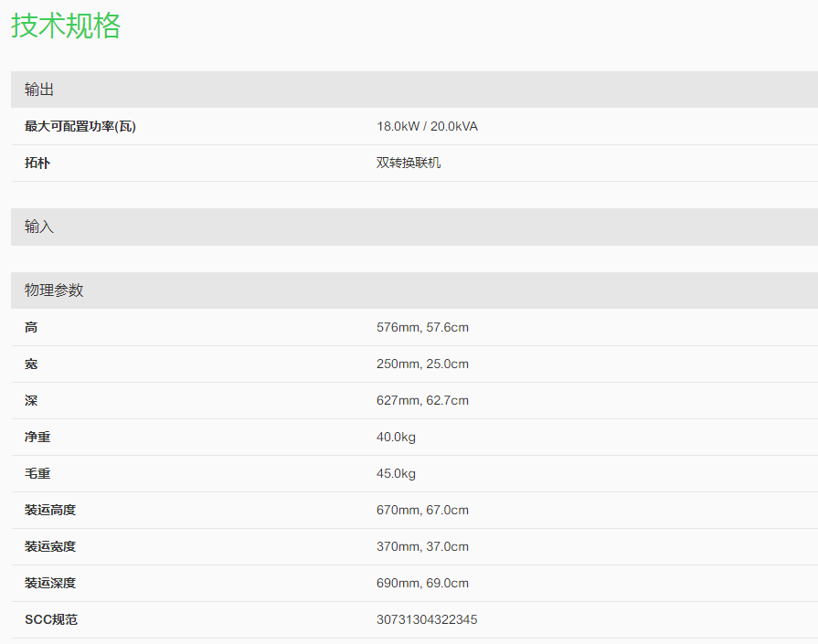Select the SCC code 30731304322345
This screenshot has height=644, width=818.
[427, 619]
